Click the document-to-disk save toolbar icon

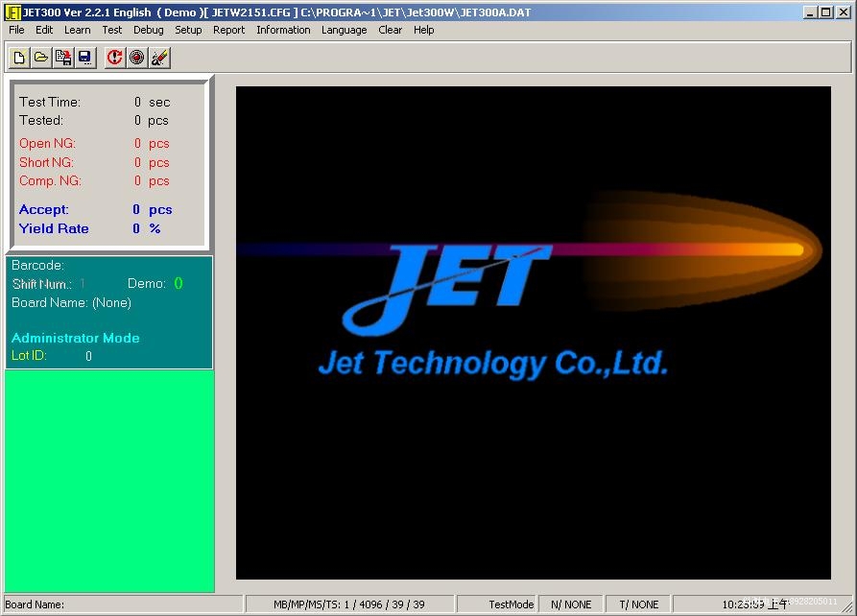pyautogui.click(x=63, y=58)
